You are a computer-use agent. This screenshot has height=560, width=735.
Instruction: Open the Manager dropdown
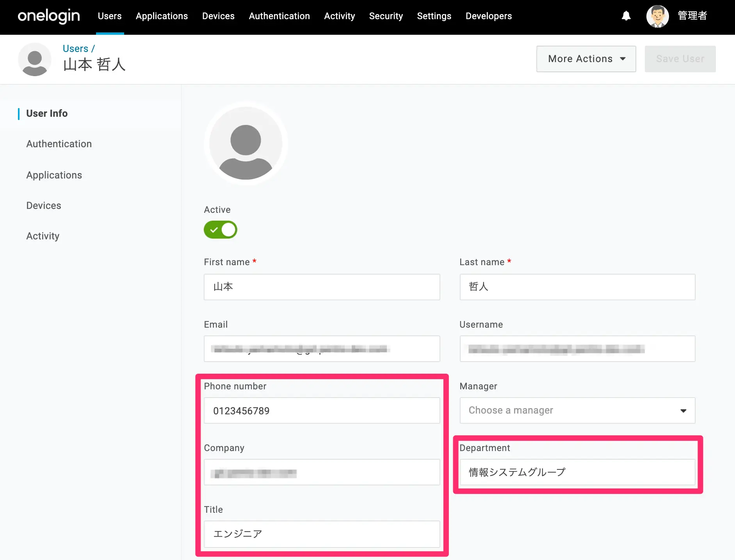(x=577, y=410)
